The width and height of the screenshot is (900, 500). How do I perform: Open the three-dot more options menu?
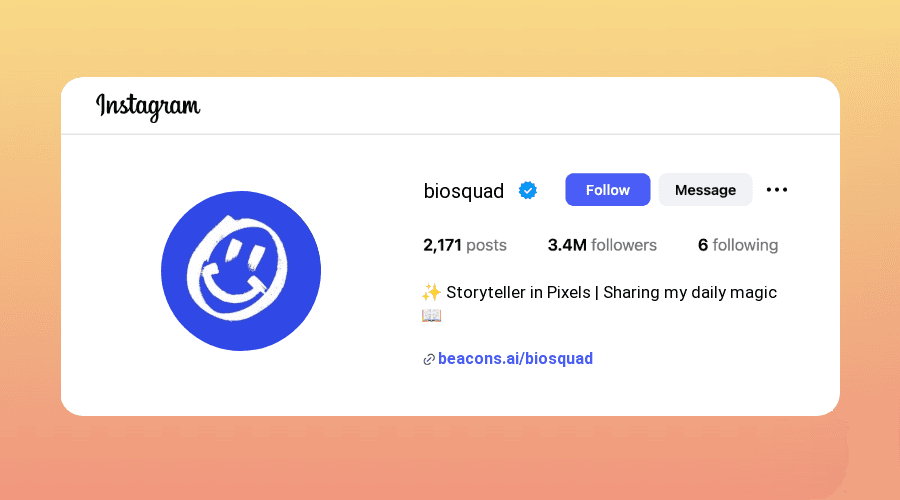(777, 189)
